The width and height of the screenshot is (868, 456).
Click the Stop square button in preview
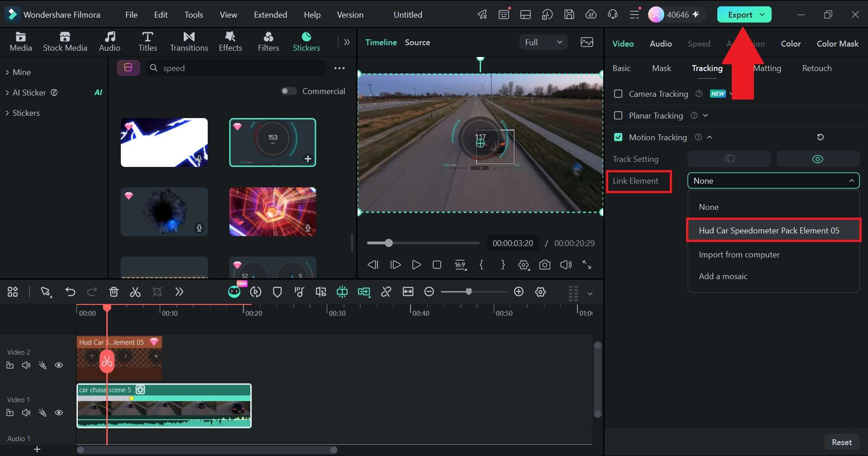click(437, 265)
